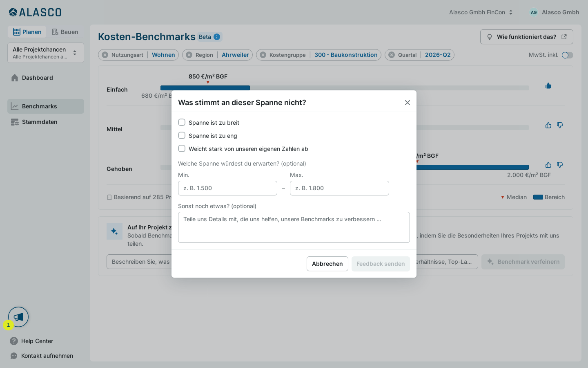Click the Kontakt aufnehmen link
The image size is (588, 368).
tap(47, 356)
